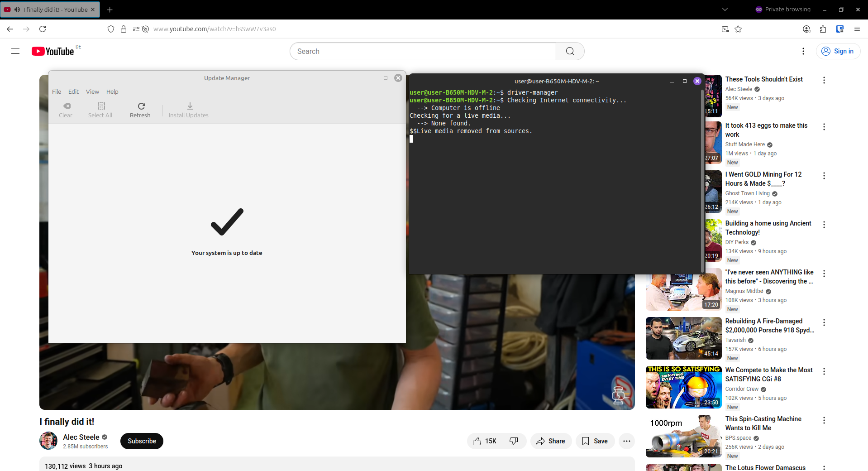Open the browser extensions puzzle icon
The image size is (868, 471).
tap(823, 29)
